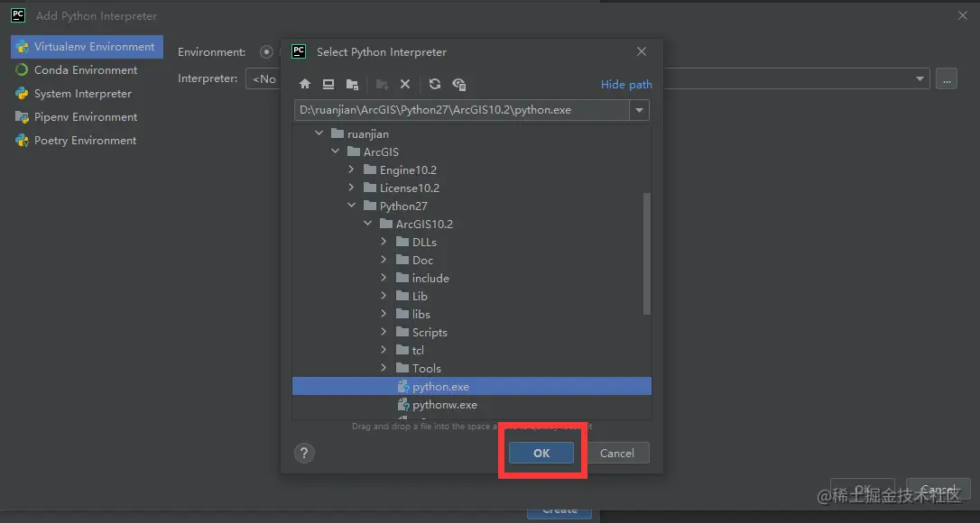Select python.exe in file tree

472,386
